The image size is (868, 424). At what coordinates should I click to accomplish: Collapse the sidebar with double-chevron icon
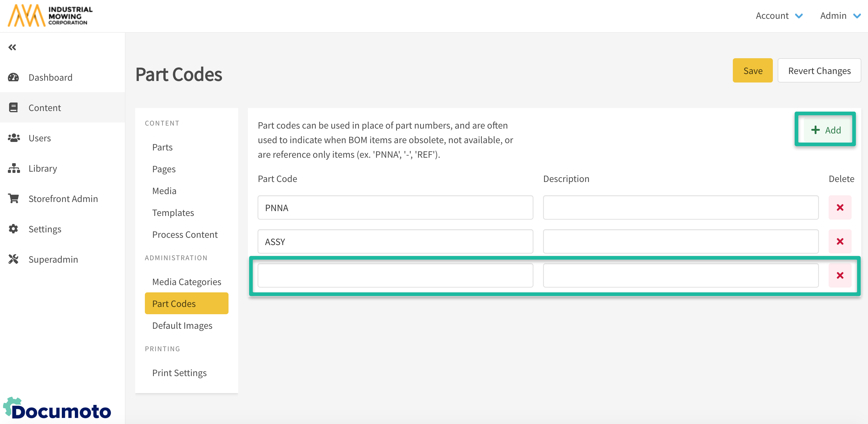(12, 47)
